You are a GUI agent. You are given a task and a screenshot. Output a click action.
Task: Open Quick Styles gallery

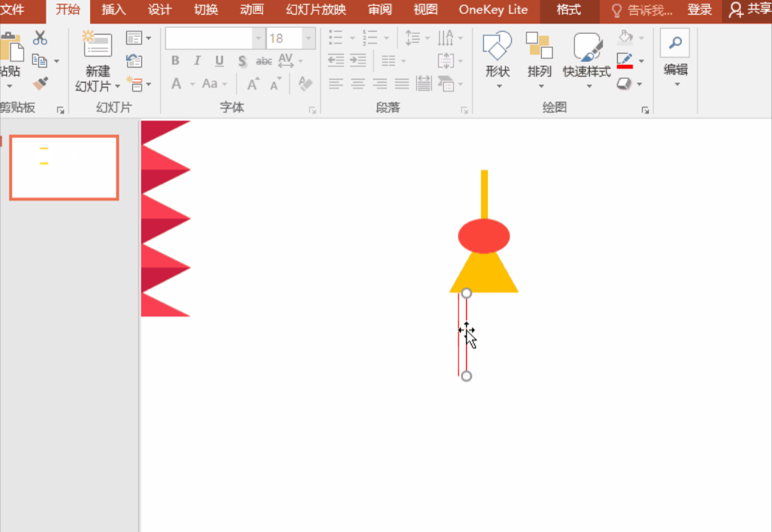(x=587, y=59)
